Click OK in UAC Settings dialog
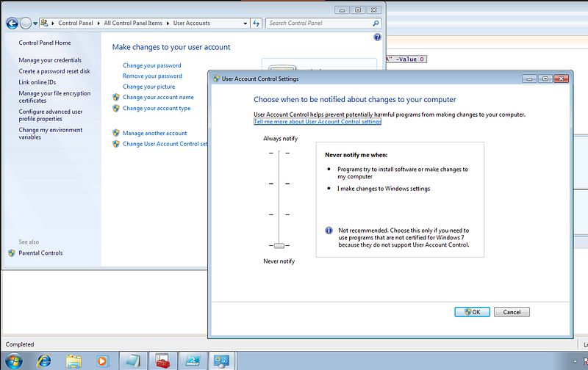This screenshot has width=588, height=370. pos(472,312)
